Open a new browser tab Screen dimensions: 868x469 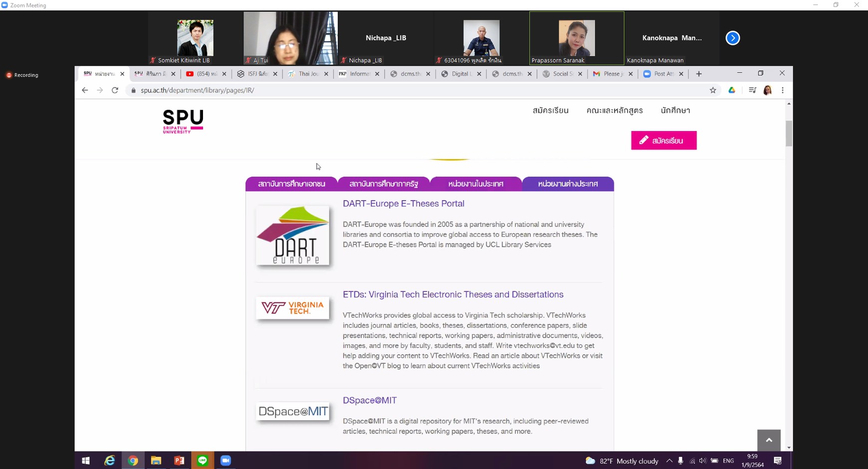(699, 74)
